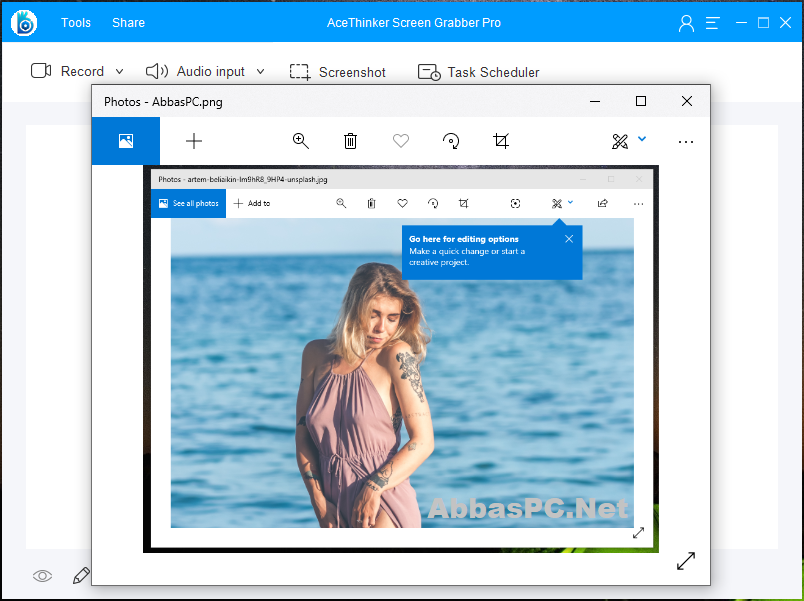Maximize the Photos AbbasPC.png window

tap(640, 101)
